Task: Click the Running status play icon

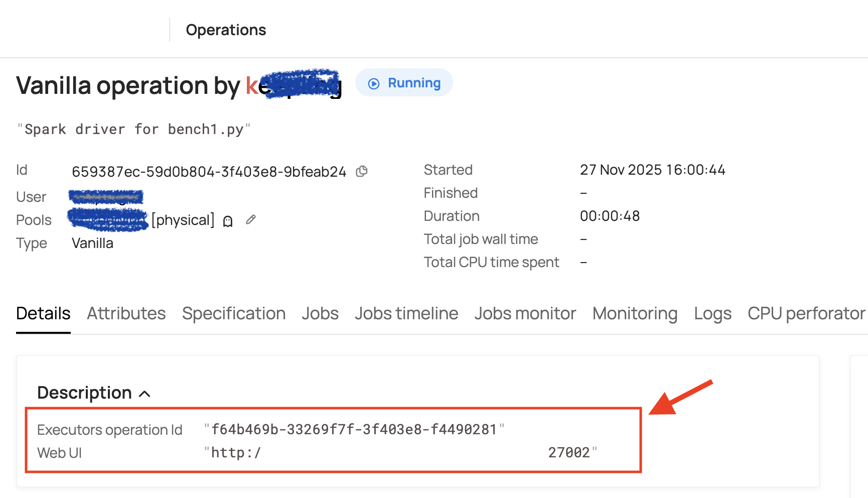Action: click(374, 83)
